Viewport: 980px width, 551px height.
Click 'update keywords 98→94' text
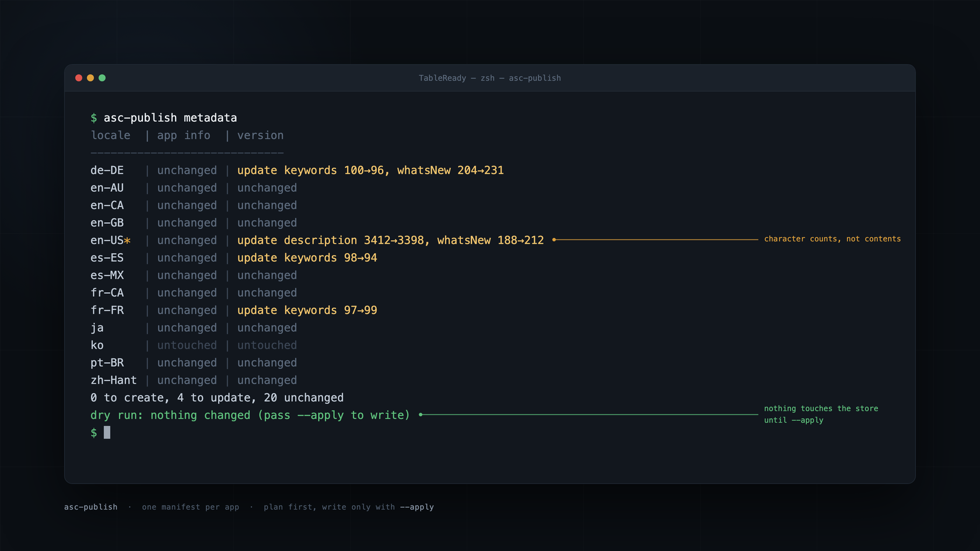[307, 258]
